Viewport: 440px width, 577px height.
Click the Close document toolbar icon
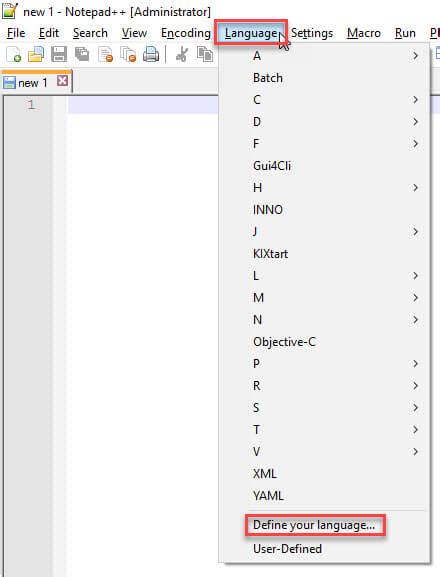(x=105, y=54)
